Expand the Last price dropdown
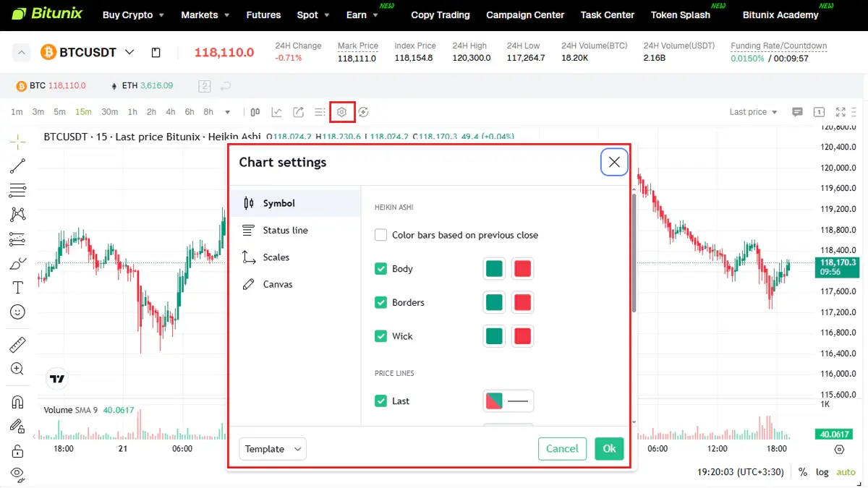The height and width of the screenshot is (488, 868). click(x=753, y=112)
